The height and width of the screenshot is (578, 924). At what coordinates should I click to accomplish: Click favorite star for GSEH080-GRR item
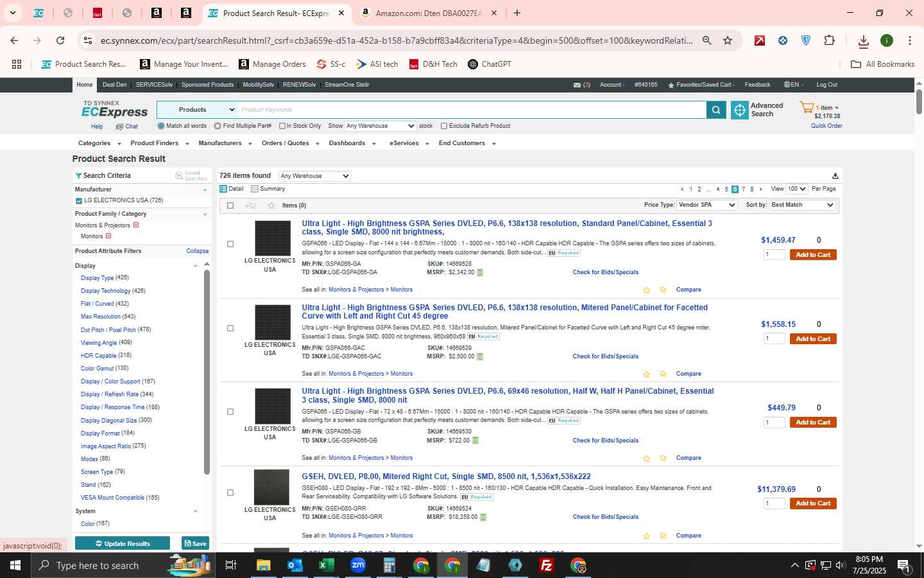646,536
